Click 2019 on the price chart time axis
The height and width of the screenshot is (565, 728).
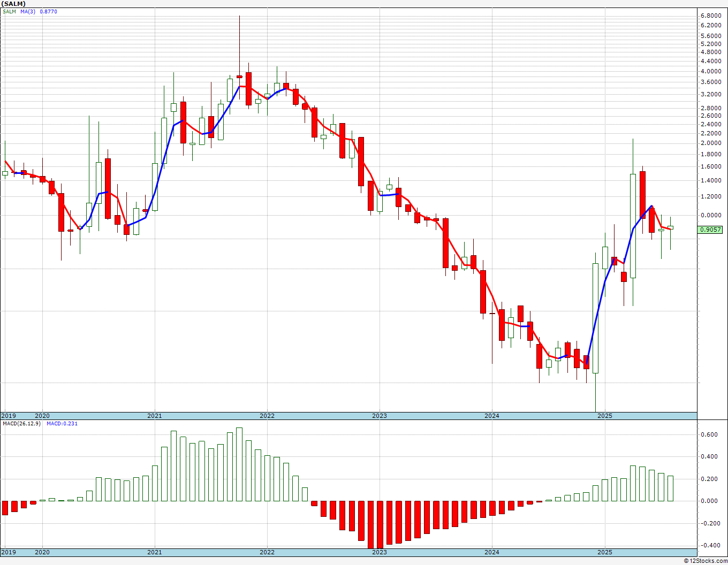[x=9, y=416]
